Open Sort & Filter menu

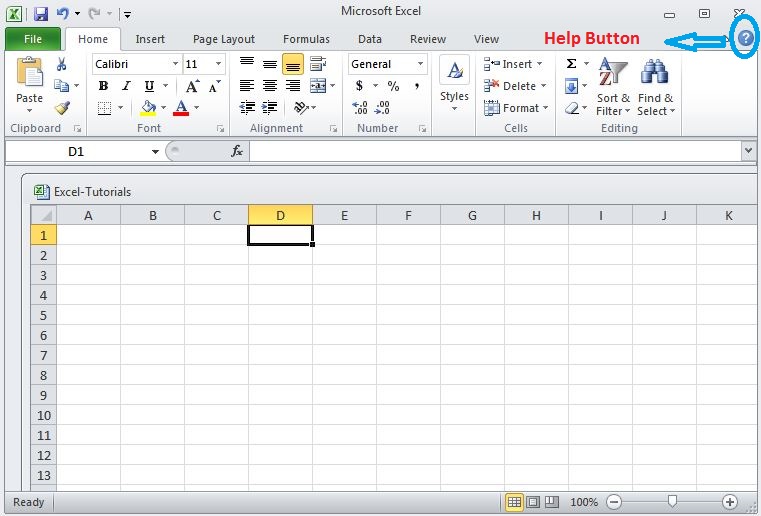point(613,87)
